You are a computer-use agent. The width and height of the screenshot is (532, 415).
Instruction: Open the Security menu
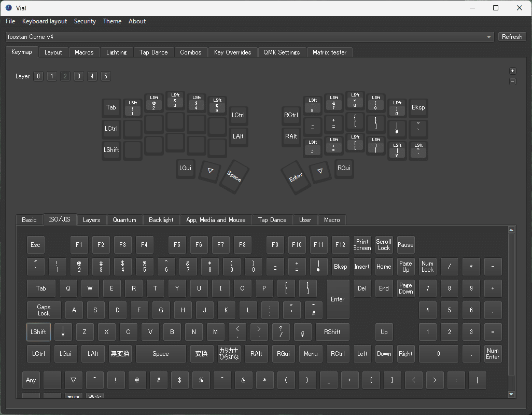click(x=85, y=21)
